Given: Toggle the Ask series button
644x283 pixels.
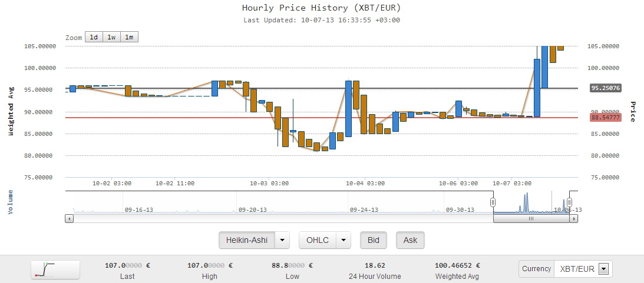Looking at the screenshot, I should click(410, 240).
